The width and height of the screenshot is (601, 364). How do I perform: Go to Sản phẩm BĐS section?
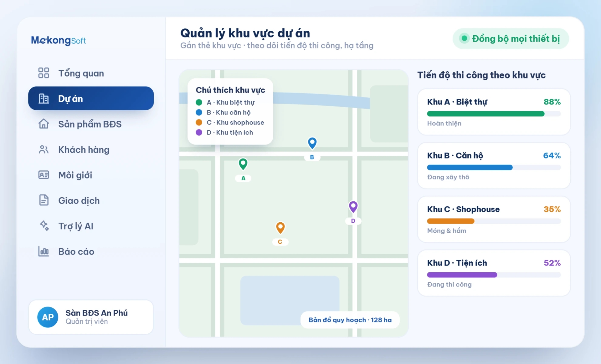coord(91,124)
